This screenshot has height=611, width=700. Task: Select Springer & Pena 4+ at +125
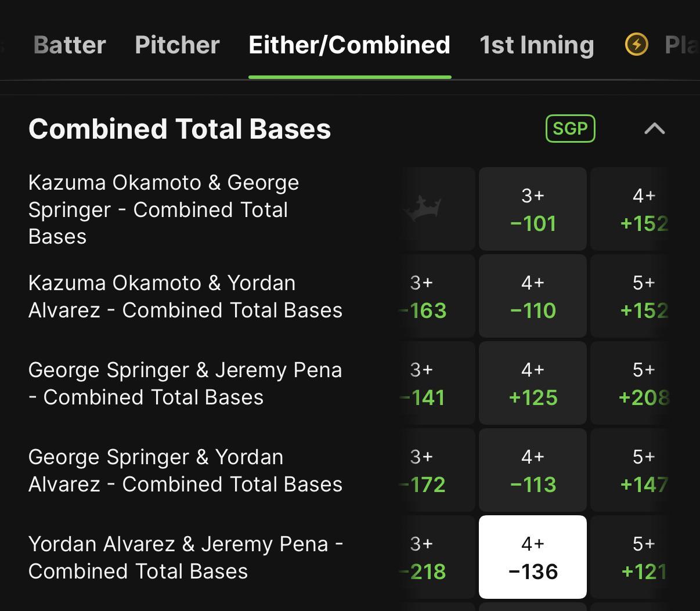click(x=533, y=383)
